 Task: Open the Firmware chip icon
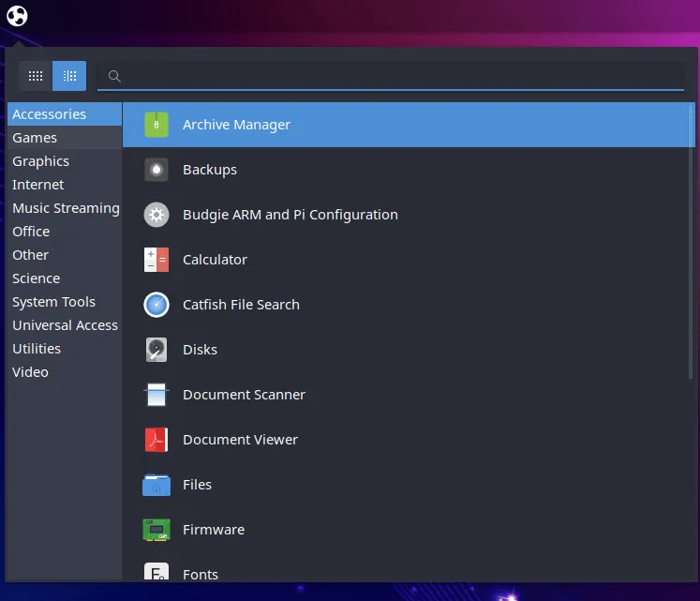156,530
